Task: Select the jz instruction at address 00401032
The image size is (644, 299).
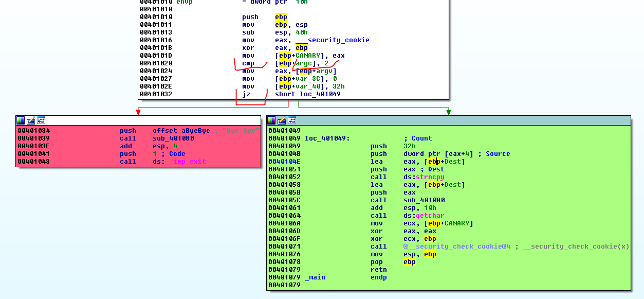Action: click(246, 94)
